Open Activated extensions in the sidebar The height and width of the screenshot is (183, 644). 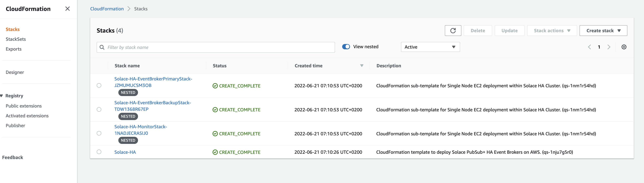[x=27, y=116]
